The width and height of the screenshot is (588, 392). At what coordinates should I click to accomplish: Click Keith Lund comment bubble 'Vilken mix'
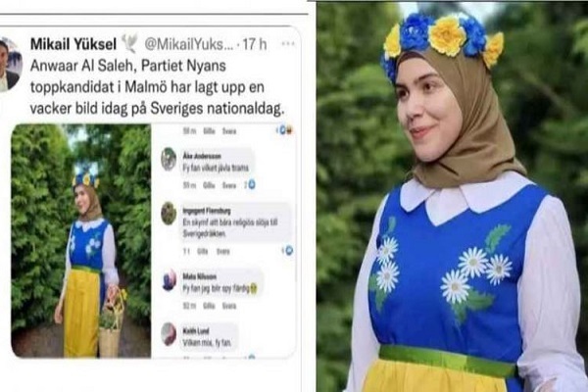tap(209, 337)
